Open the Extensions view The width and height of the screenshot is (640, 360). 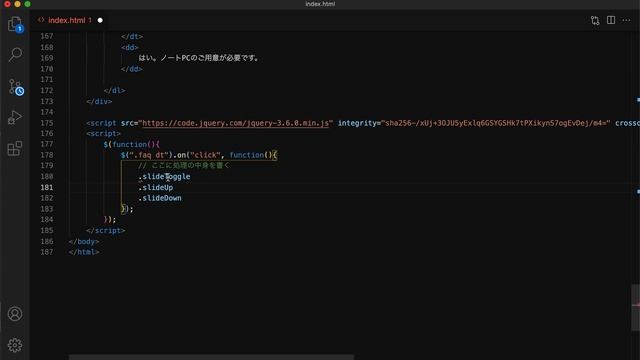point(15,149)
